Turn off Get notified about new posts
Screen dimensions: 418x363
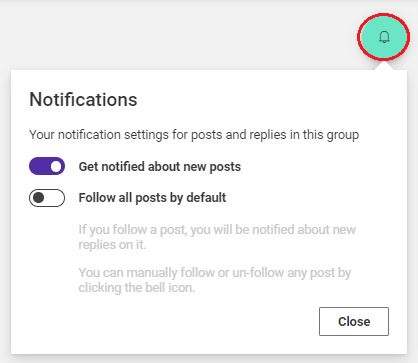pyautogui.click(x=47, y=166)
